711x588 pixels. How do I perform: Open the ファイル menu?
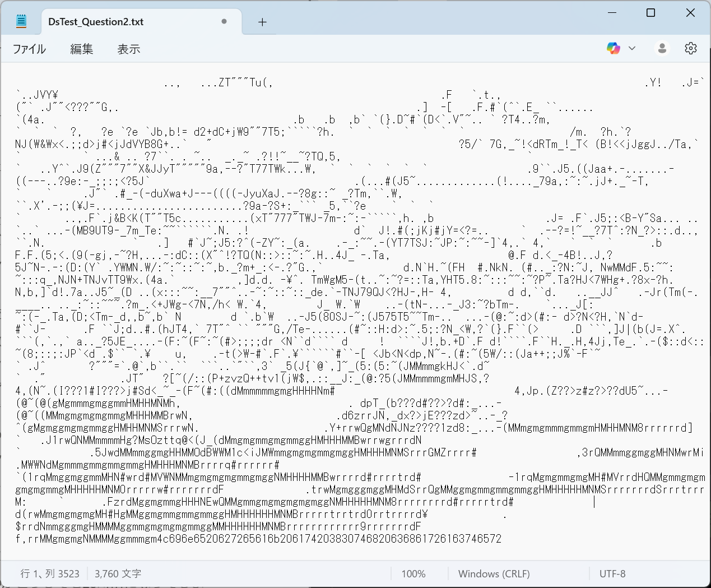[x=29, y=49]
